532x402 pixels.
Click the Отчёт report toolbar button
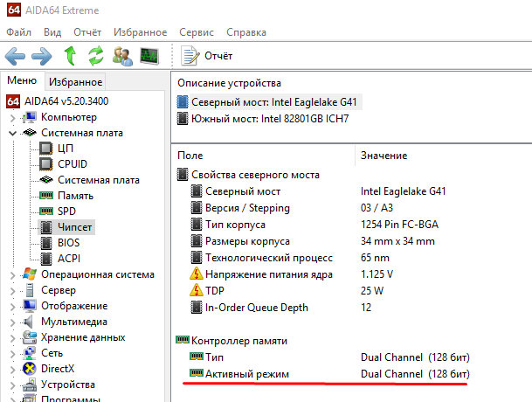coord(208,56)
